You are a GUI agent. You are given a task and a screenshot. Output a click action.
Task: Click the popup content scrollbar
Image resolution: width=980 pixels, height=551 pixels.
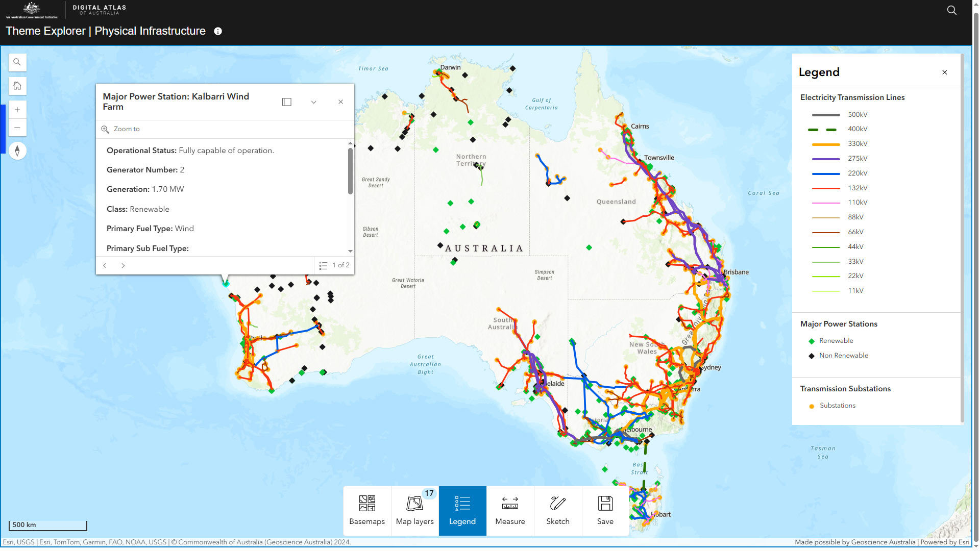tap(350, 171)
